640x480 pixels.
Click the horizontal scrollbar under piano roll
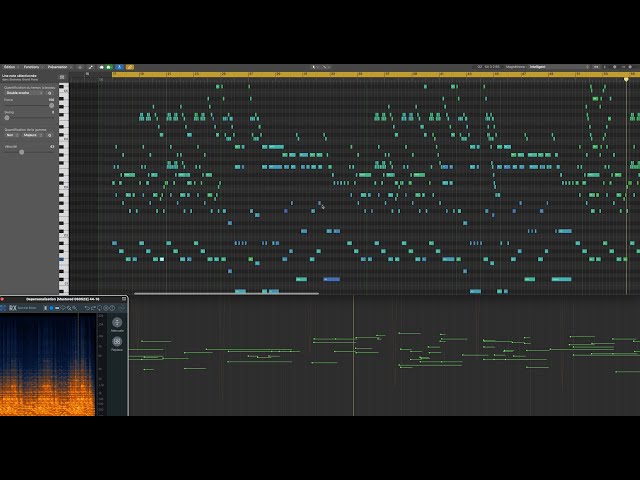pos(226,293)
